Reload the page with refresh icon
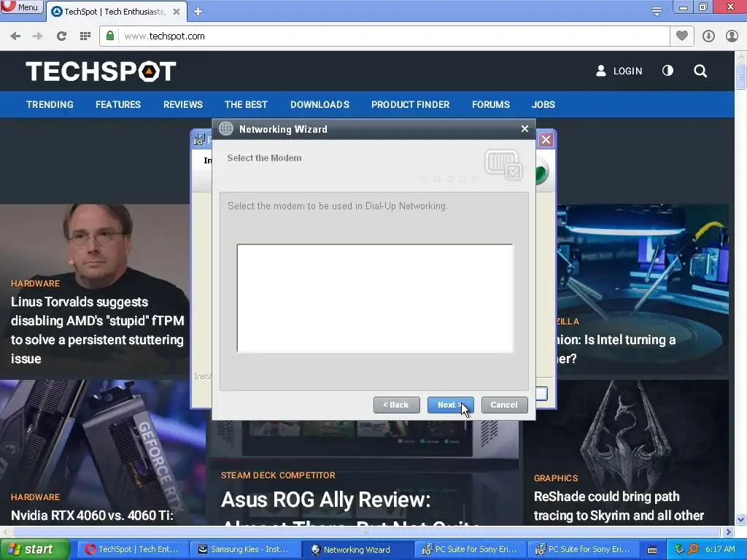 pos(61,36)
